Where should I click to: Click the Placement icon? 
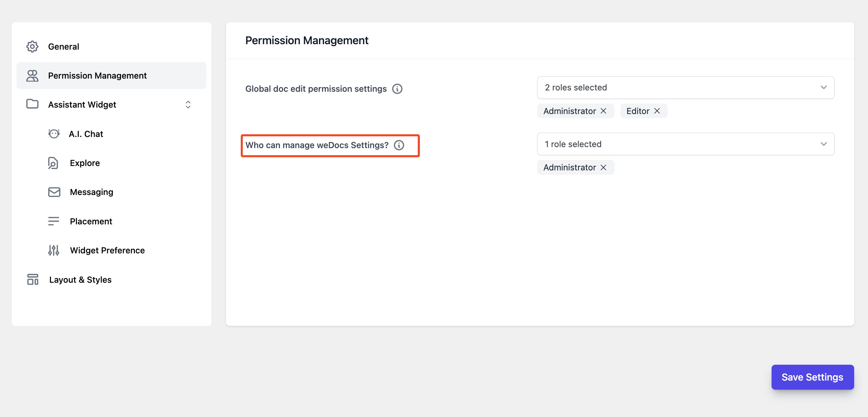click(x=54, y=221)
